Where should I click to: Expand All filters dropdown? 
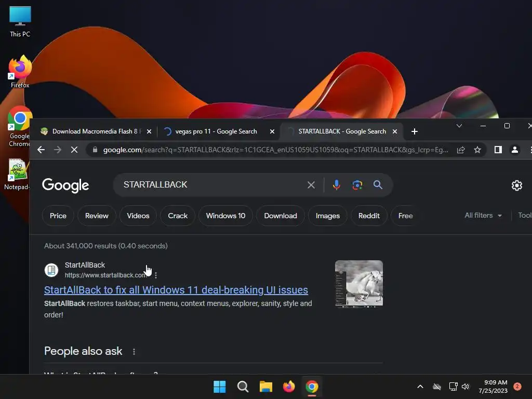pos(483,216)
